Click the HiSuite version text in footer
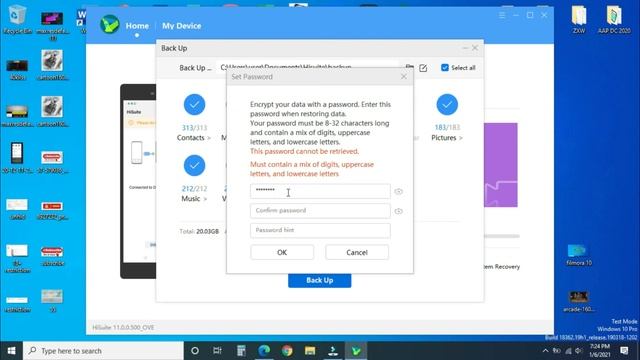Image resolution: width=640 pixels, height=360 pixels. click(123, 327)
